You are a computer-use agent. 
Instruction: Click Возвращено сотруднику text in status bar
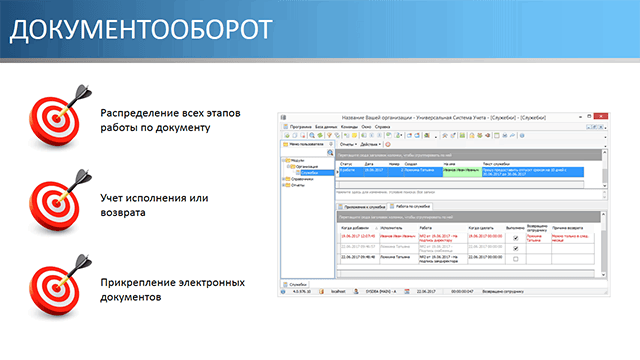(503, 291)
